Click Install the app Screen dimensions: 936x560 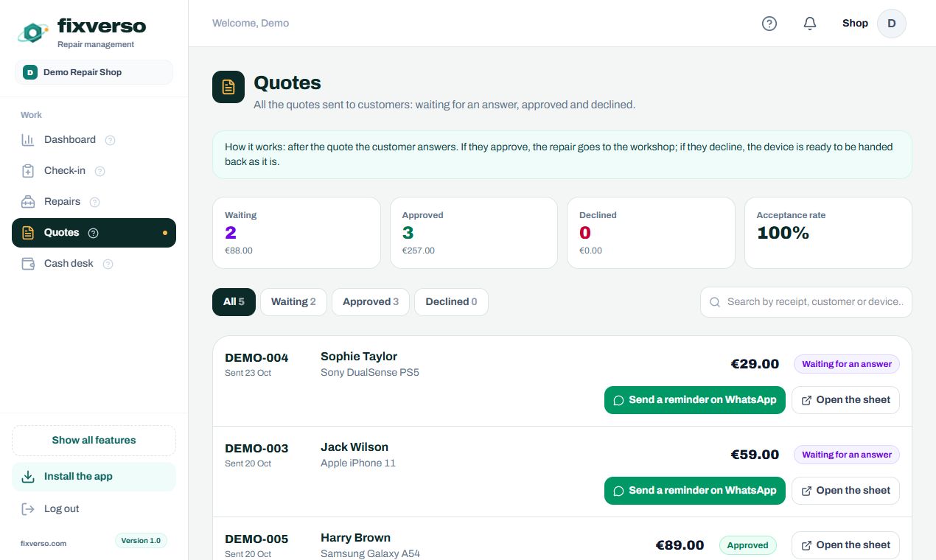coord(94,477)
